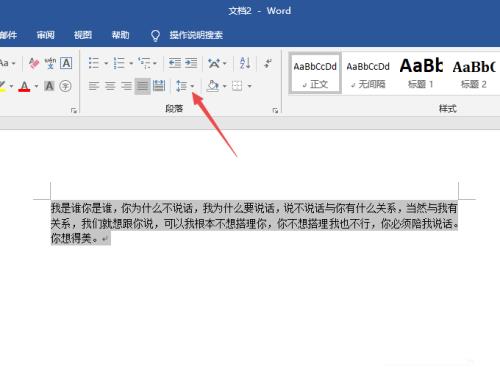Click the clear formatting eraser icon

34,63
